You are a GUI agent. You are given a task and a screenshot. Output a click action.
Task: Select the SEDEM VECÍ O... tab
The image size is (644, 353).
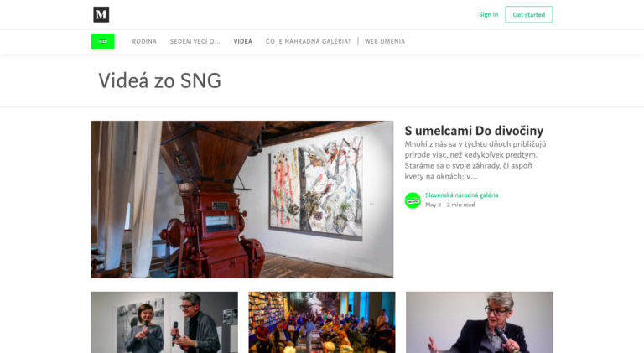tap(195, 41)
